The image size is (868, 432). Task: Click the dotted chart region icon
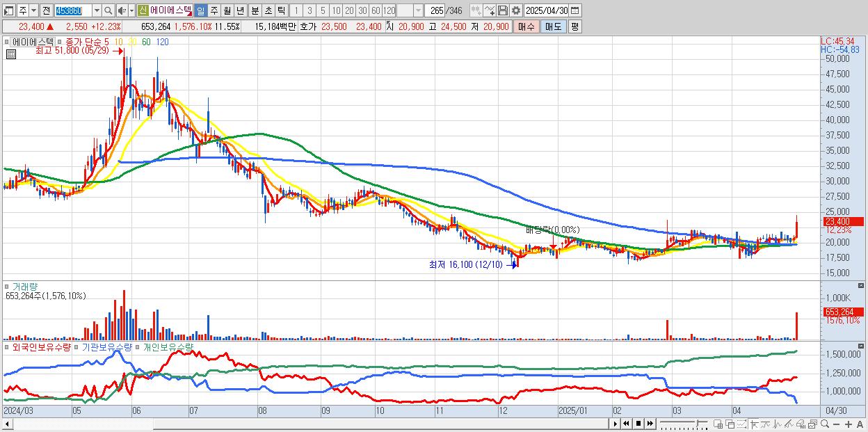tap(741, 424)
